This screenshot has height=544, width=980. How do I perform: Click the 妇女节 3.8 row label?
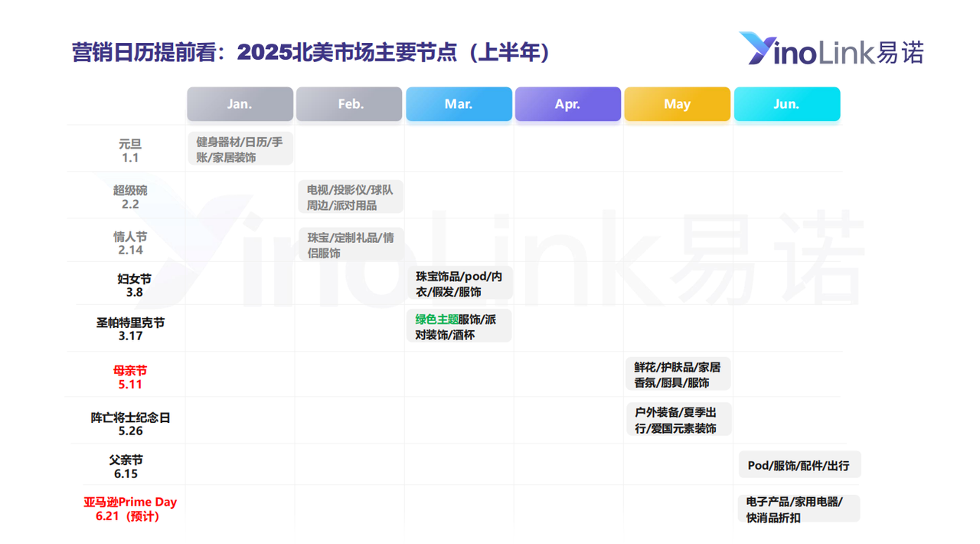click(x=134, y=286)
